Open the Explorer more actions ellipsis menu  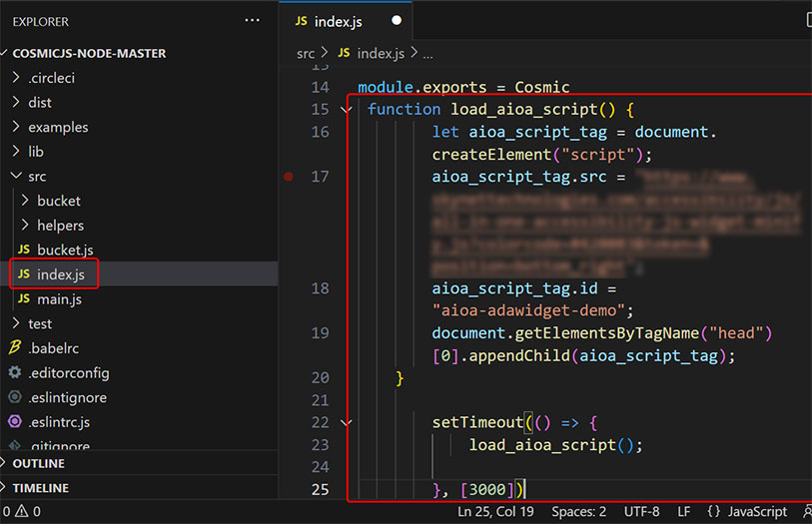click(252, 21)
